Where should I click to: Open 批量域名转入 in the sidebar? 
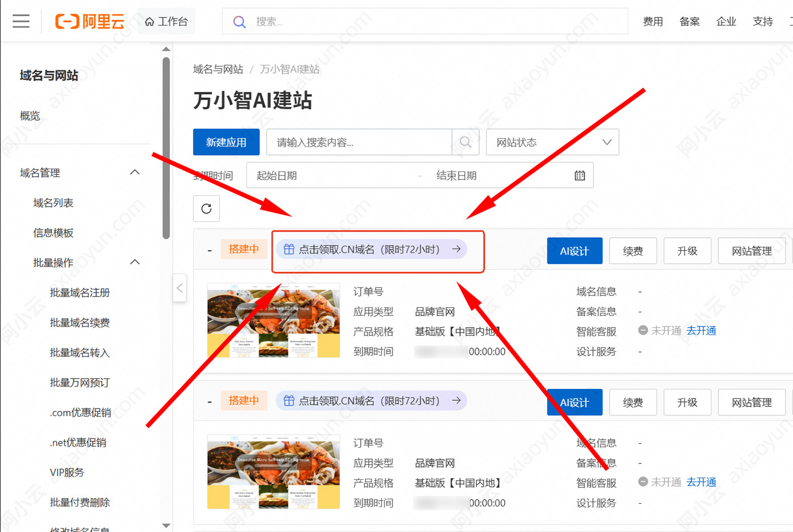pos(80,353)
